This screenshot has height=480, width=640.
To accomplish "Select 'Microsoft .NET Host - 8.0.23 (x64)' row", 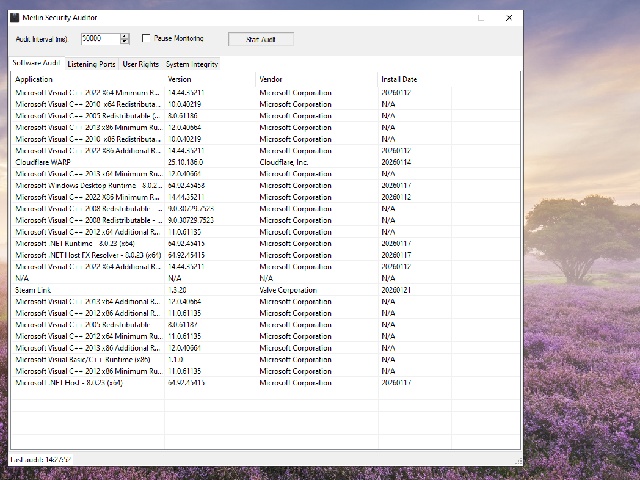I will pyautogui.click(x=265, y=382).
